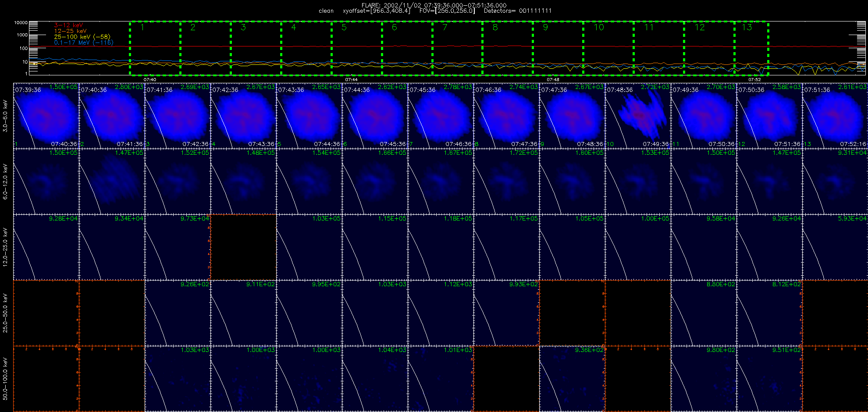The image size is (868, 412).
Task: Click the '07:47:36' start time label
Action: point(554,89)
